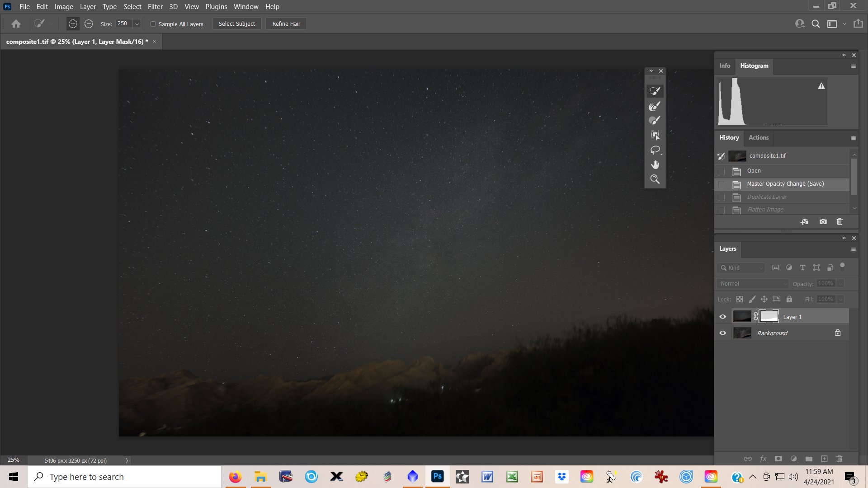This screenshot has width=868, height=488.
Task: Enable Sample All Layers checkbox
Action: (153, 23)
